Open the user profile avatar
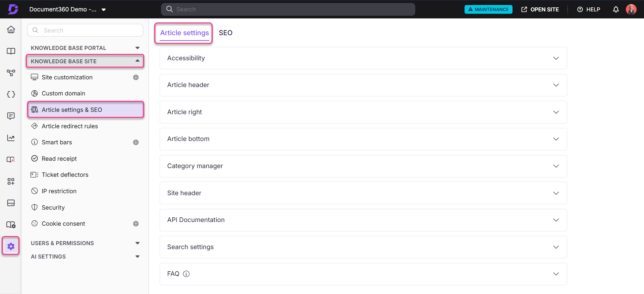644x294 pixels. click(x=631, y=9)
